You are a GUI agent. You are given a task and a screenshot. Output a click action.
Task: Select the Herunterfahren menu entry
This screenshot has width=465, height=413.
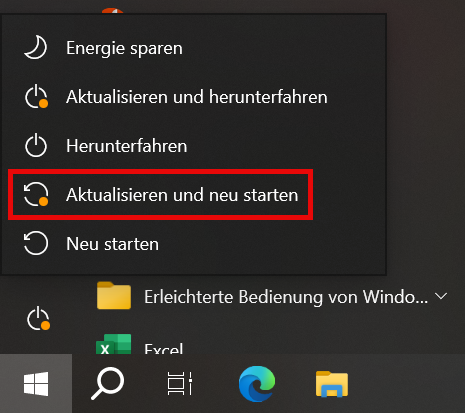194,146
